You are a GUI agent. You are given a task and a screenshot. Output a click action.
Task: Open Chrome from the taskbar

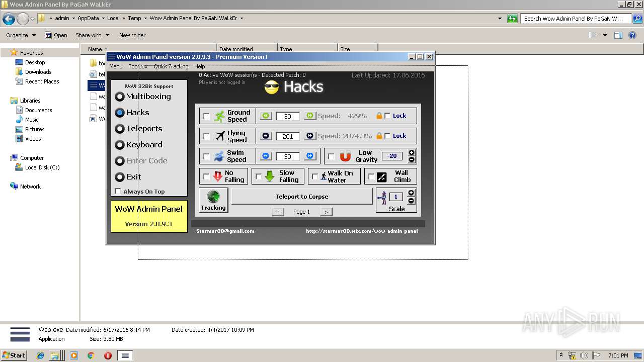tap(91, 355)
